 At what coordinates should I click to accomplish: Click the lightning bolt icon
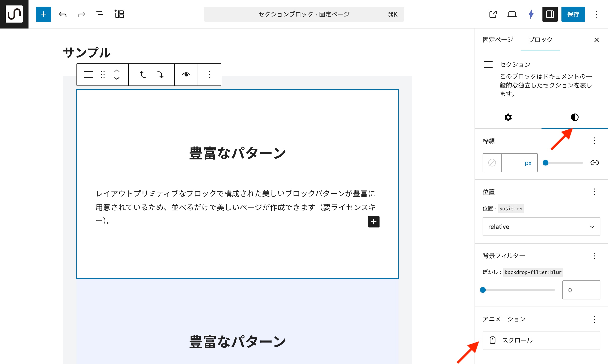coord(531,14)
